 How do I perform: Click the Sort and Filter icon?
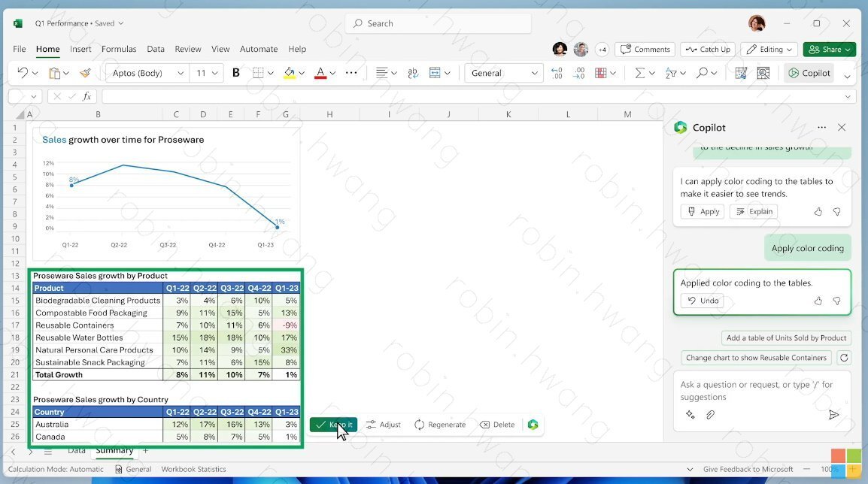(x=671, y=72)
